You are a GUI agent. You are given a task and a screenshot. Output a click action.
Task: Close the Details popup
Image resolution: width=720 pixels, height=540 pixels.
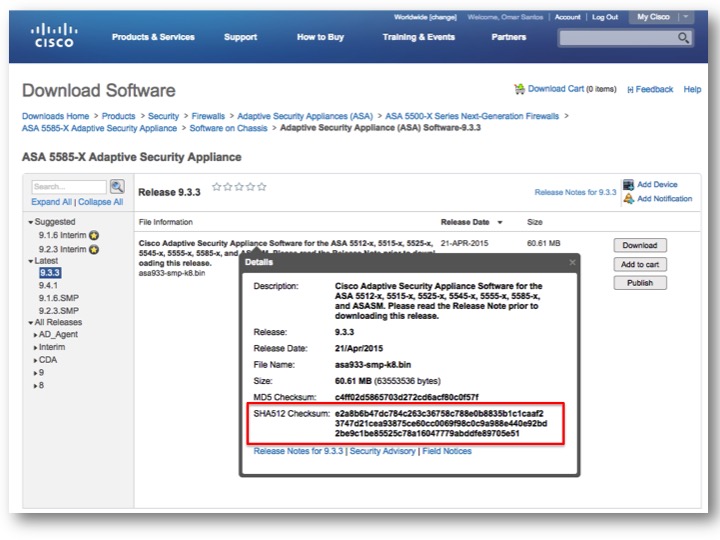tap(572, 262)
